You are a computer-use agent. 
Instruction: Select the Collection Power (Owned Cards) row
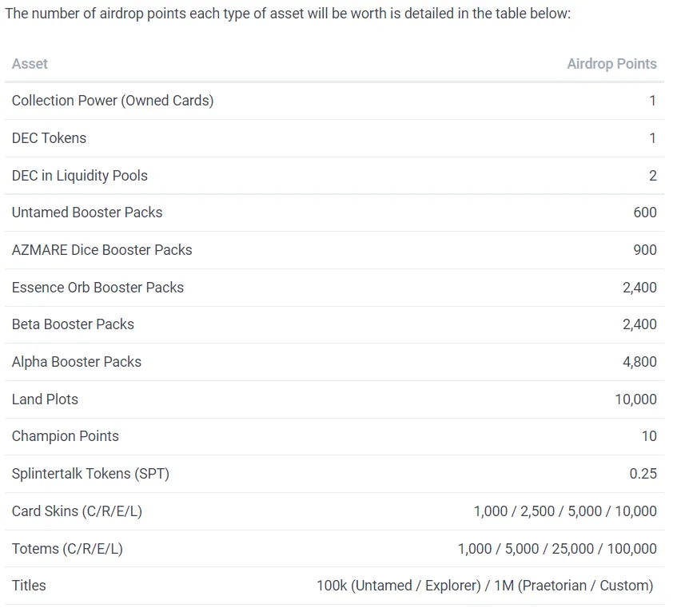pos(335,101)
